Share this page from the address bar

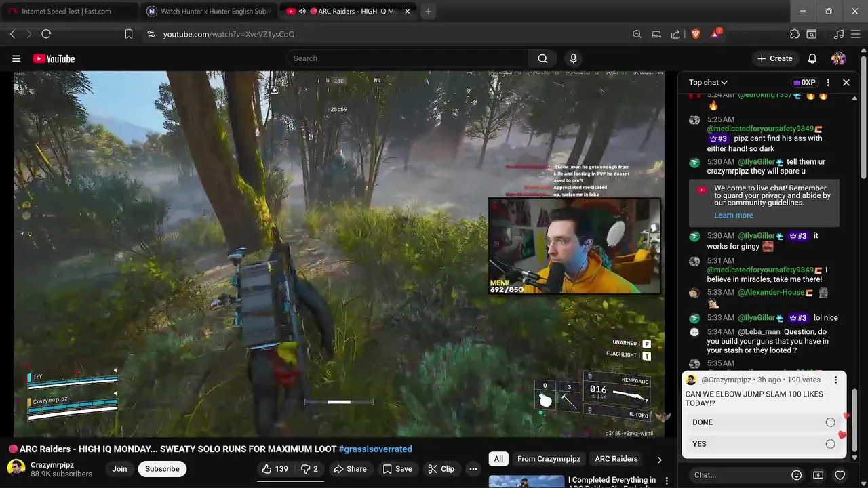(675, 34)
